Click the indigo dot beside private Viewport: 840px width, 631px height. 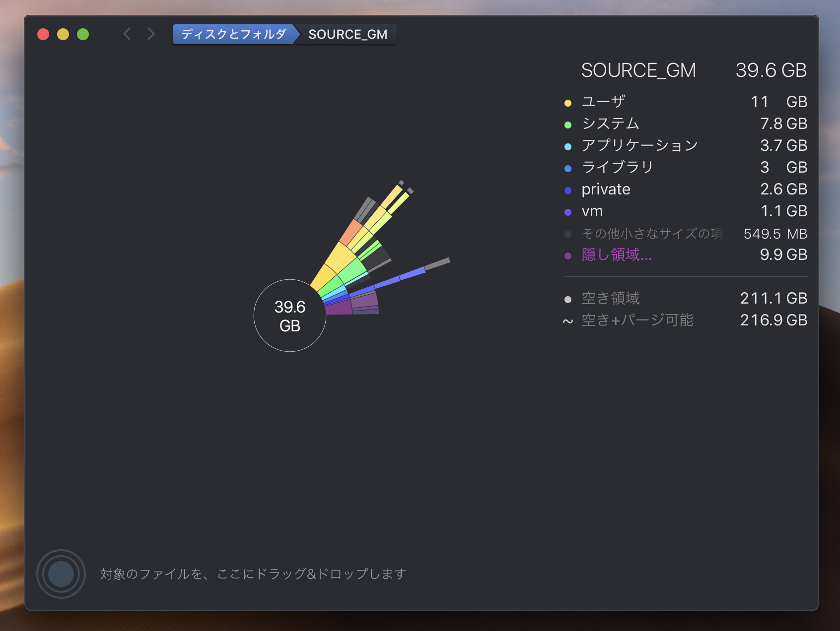pos(568,190)
